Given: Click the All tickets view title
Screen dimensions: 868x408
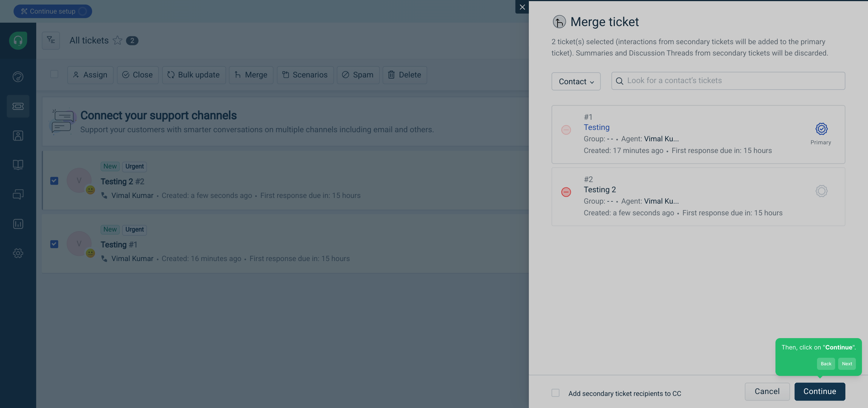Looking at the screenshot, I should tap(89, 40).
